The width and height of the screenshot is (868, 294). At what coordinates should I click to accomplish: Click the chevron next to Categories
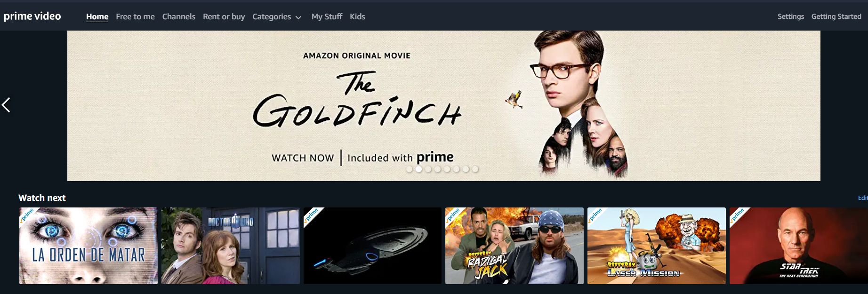pos(298,17)
